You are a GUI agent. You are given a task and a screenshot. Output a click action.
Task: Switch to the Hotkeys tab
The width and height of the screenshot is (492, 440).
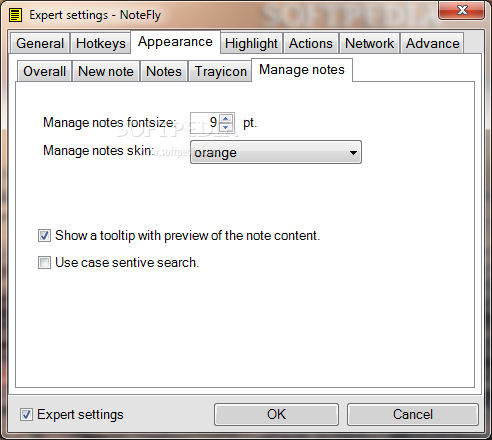[101, 43]
